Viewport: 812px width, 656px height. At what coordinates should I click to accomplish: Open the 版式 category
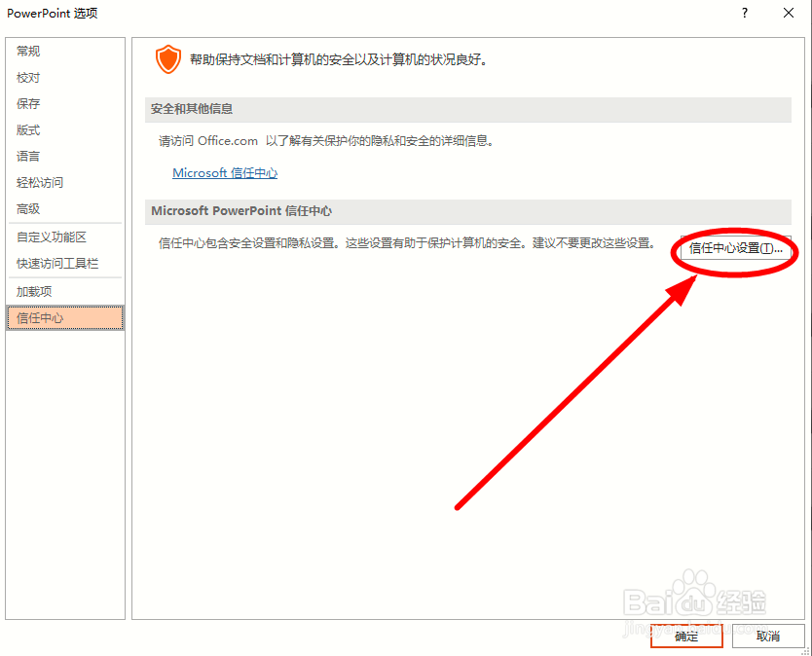point(64,130)
